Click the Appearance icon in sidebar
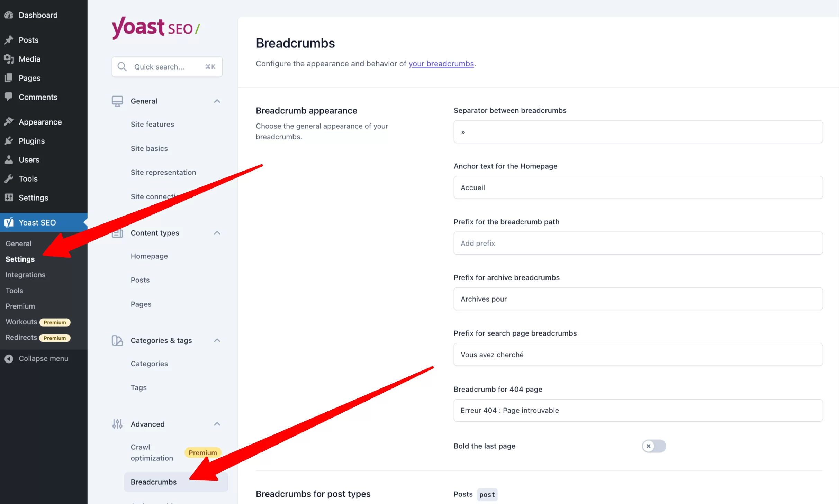Viewport: 839px width, 504px height. point(10,121)
